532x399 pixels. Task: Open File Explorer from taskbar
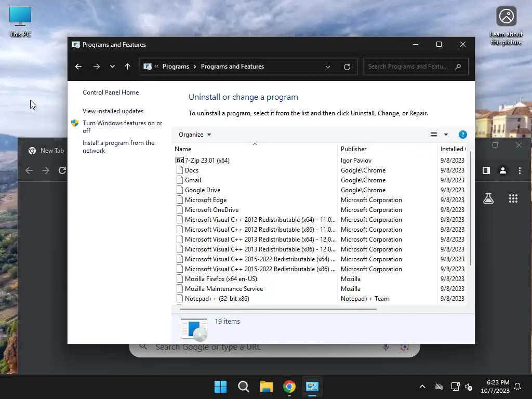[267, 387]
